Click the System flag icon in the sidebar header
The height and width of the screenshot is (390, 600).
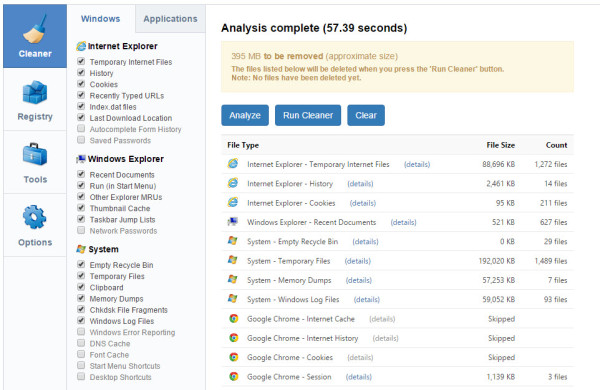coord(81,249)
